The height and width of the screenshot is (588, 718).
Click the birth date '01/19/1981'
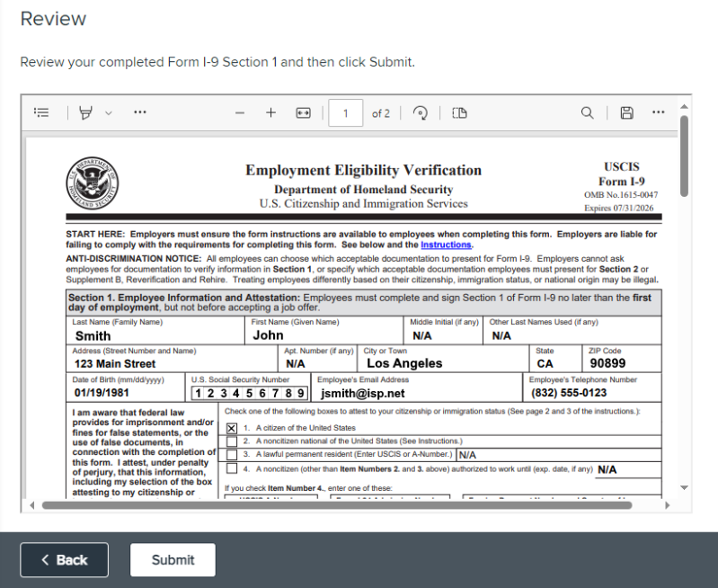pos(102,393)
